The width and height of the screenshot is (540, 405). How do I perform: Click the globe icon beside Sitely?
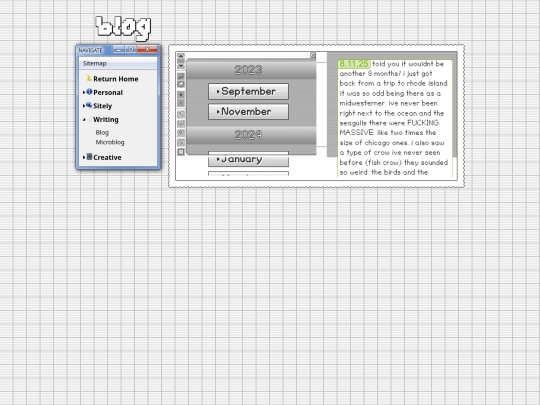coord(89,105)
